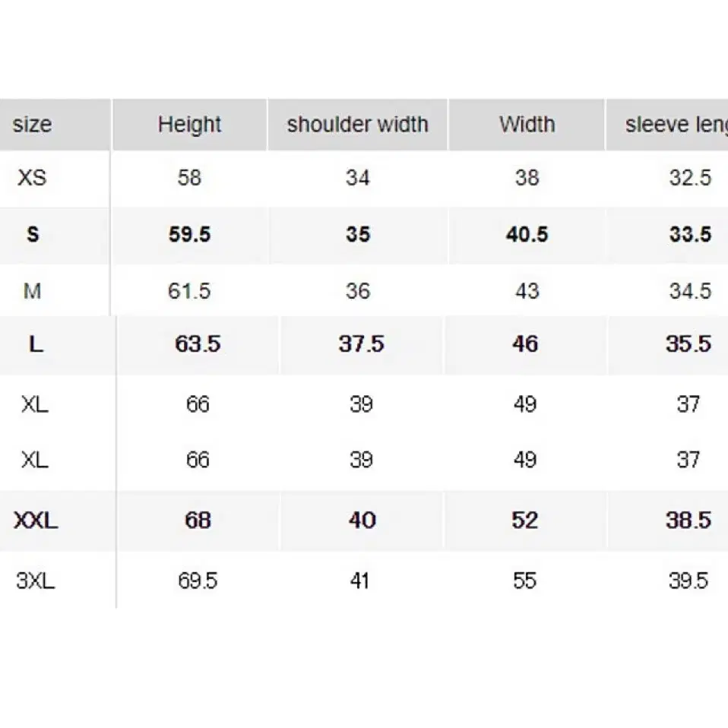Click the sleeve length column header

coord(676,125)
